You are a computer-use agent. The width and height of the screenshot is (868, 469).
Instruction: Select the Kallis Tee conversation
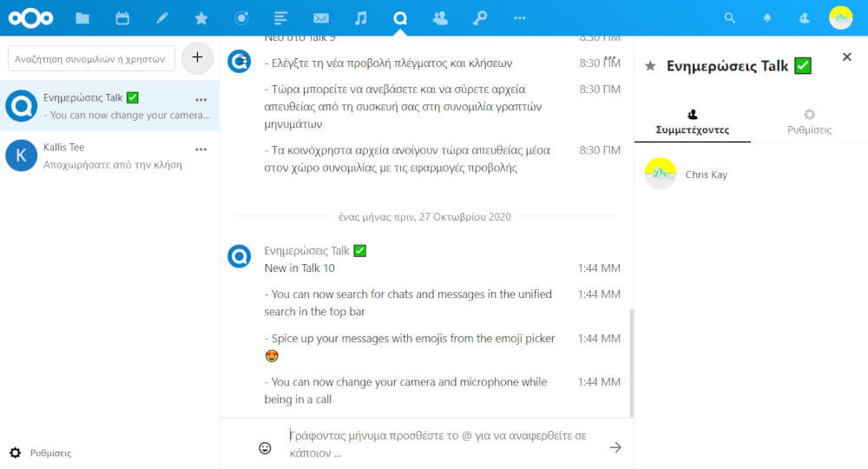pos(109,155)
